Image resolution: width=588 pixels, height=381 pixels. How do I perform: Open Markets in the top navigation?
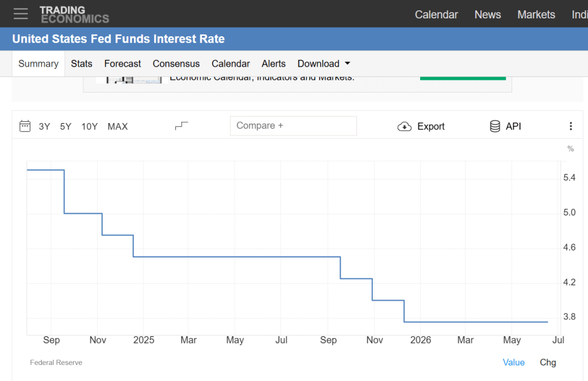click(x=536, y=14)
